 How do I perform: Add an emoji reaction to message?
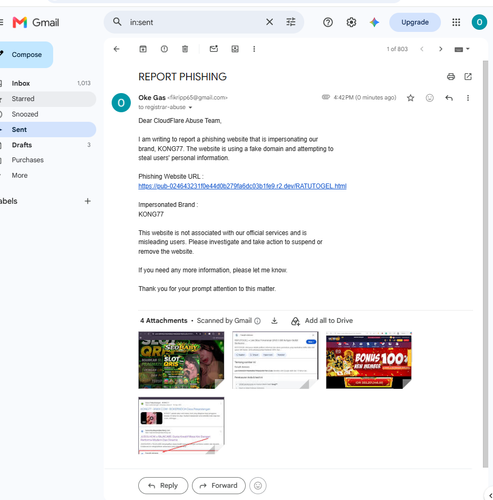(430, 98)
